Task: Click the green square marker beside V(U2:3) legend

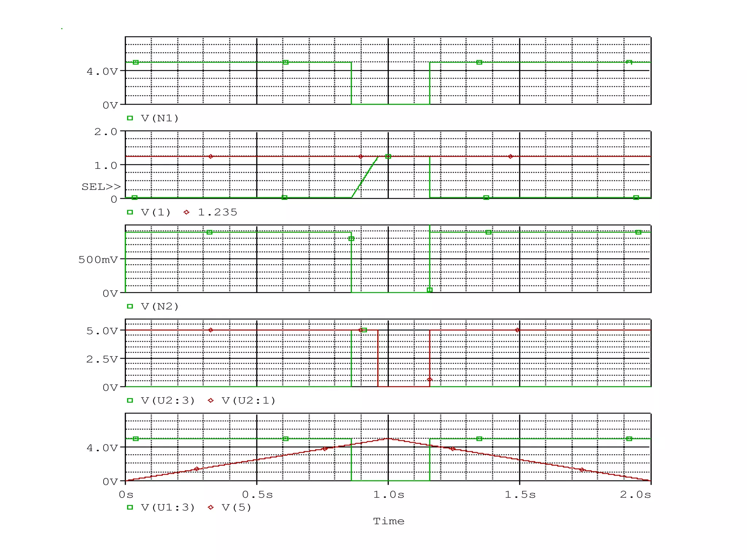Action: click(x=130, y=400)
